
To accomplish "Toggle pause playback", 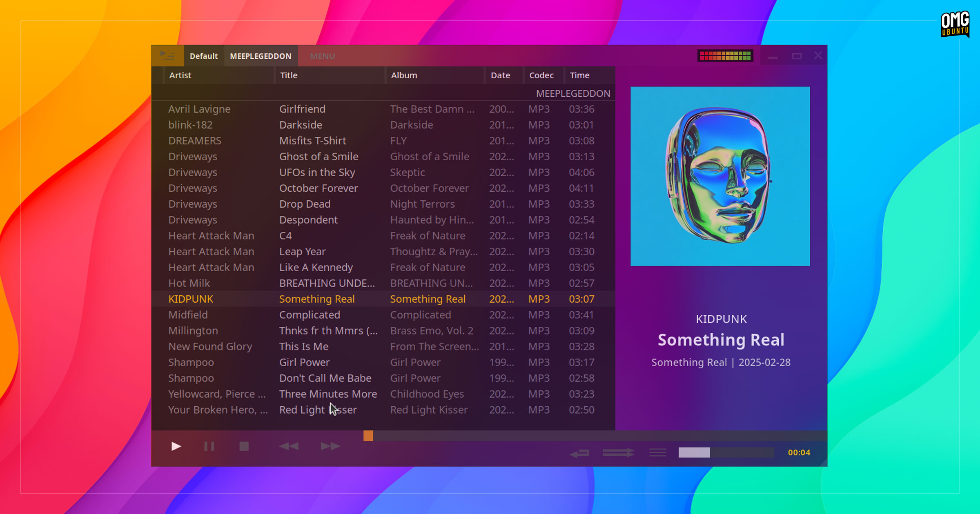I will click(209, 446).
